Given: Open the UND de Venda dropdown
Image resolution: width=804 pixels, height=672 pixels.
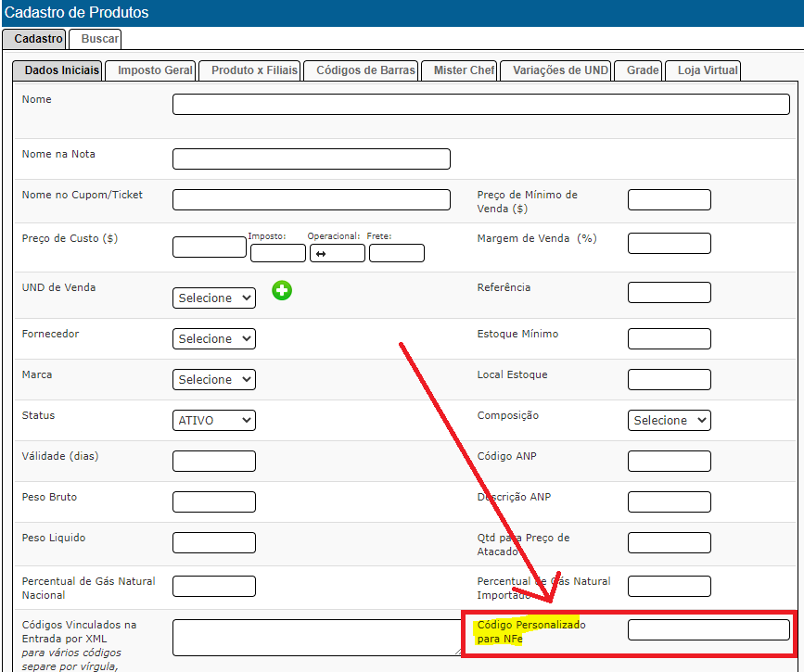Looking at the screenshot, I should [214, 298].
